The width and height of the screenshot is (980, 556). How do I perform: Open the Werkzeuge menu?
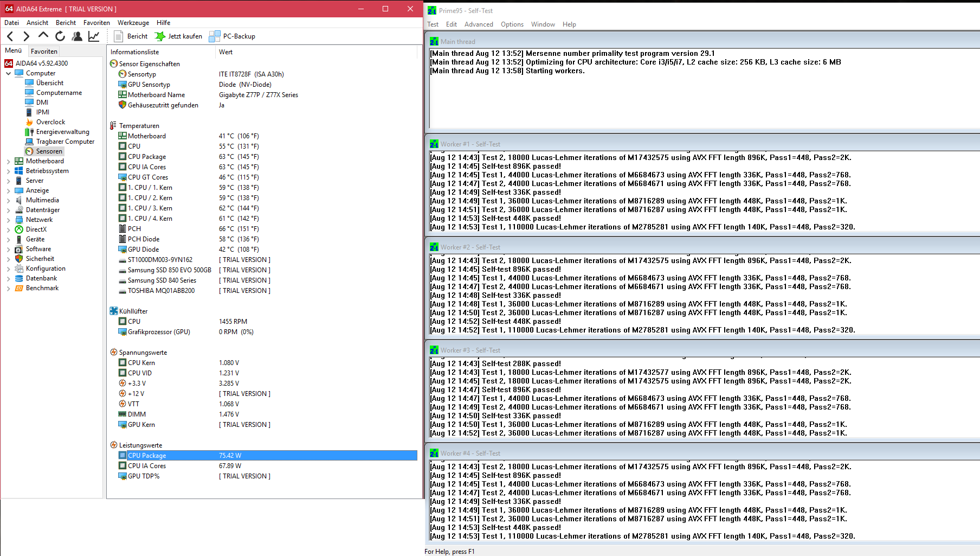click(x=133, y=23)
